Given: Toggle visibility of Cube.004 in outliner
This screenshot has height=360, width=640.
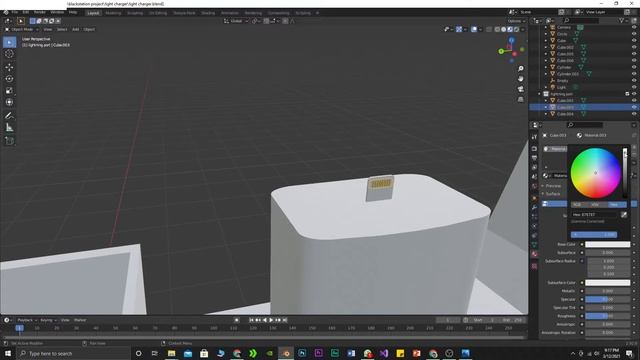Looking at the screenshot, I should (x=634, y=114).
